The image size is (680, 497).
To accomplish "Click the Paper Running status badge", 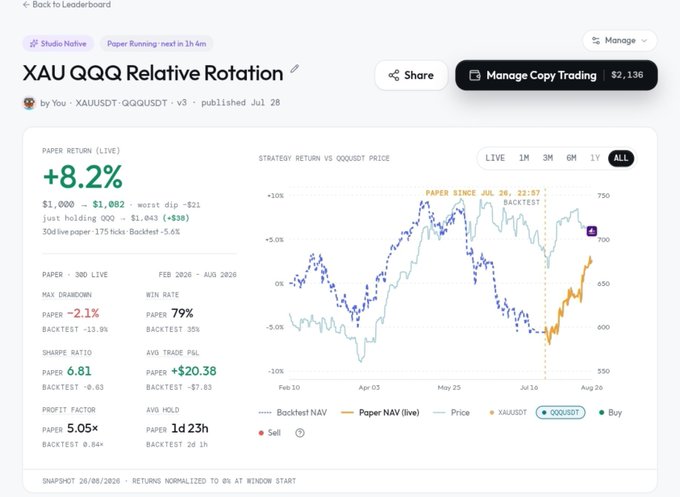I will [157, 43].
